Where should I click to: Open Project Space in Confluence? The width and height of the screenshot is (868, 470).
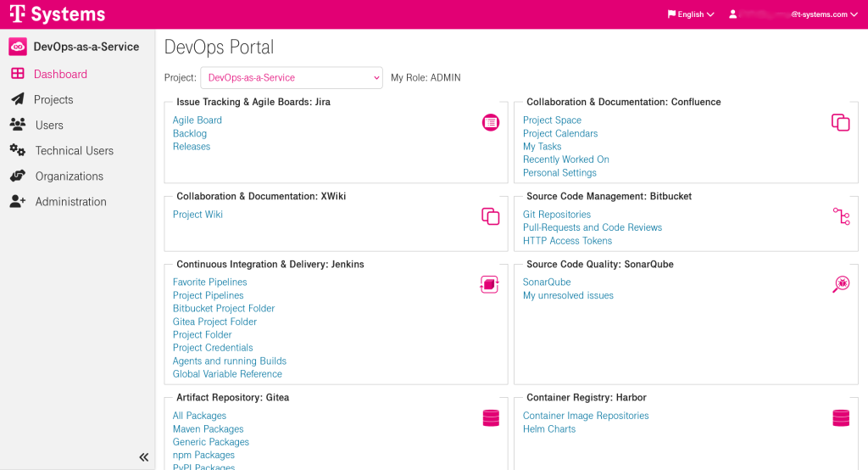pos(552,120)
